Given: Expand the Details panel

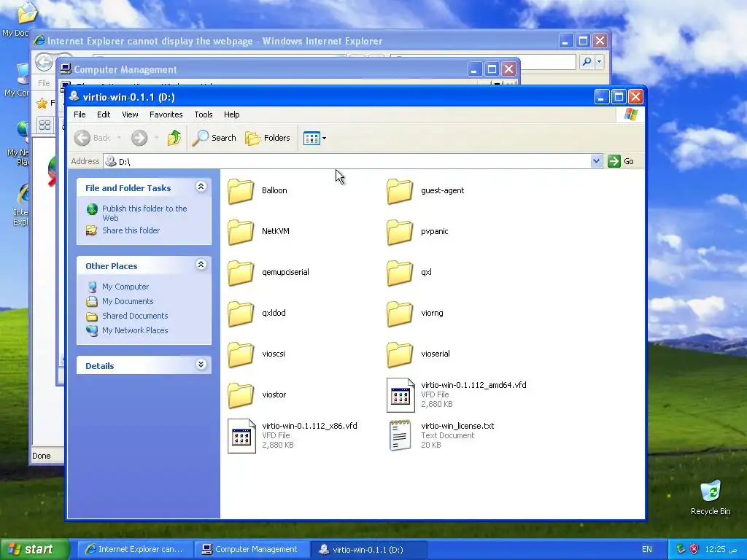Looking at the screenshot, I should point(201,365).
